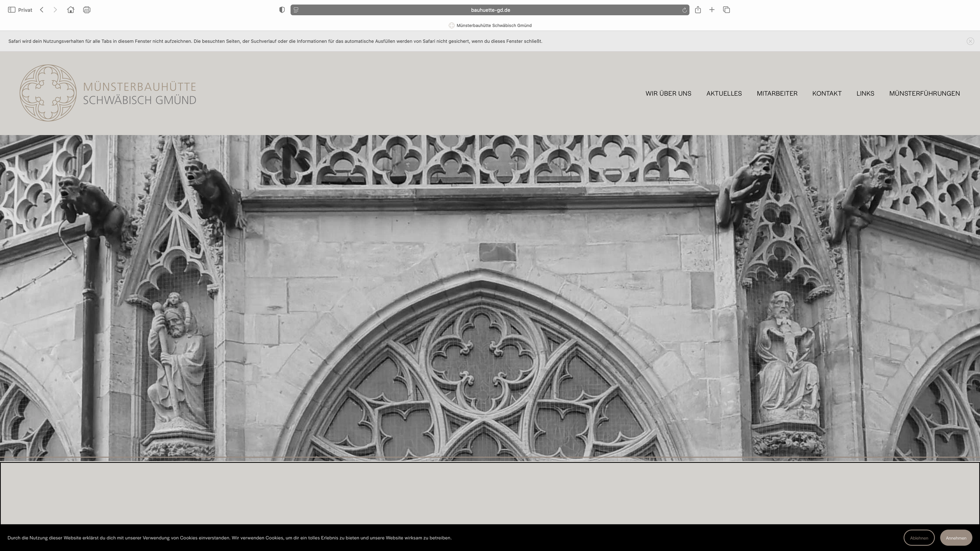Select KONTAKT in the navigation
Screen dimensions: 980x551
coord(827,93)
